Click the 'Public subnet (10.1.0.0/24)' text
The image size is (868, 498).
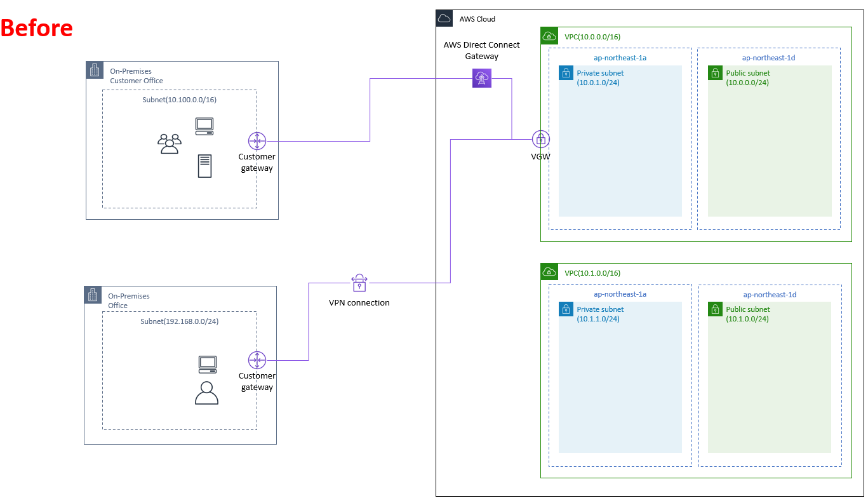(748, 314)
